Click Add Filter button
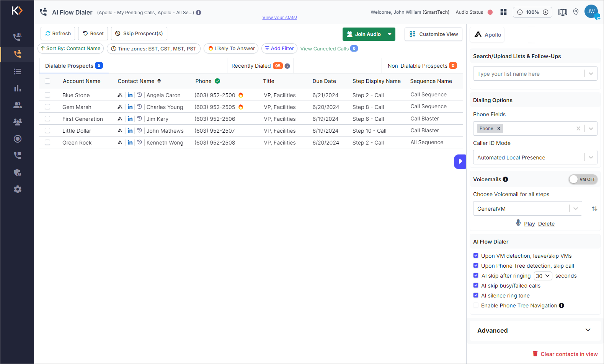The image size is (604, 364). 279,49
